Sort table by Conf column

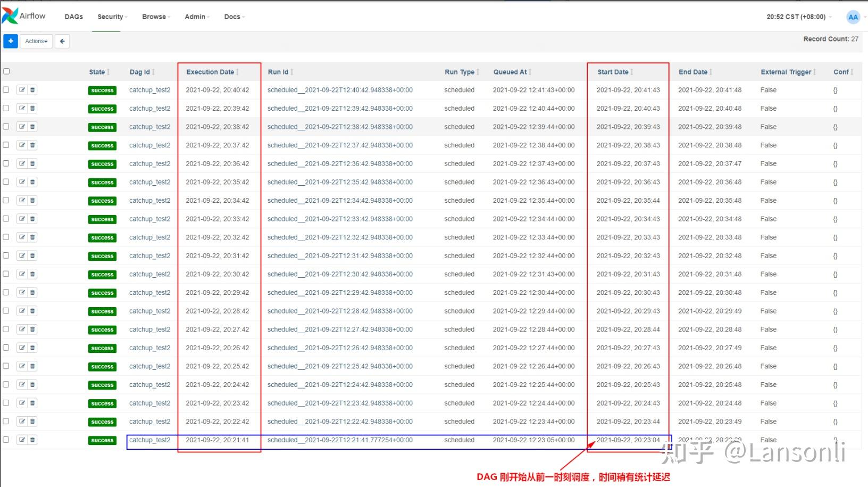843,72
